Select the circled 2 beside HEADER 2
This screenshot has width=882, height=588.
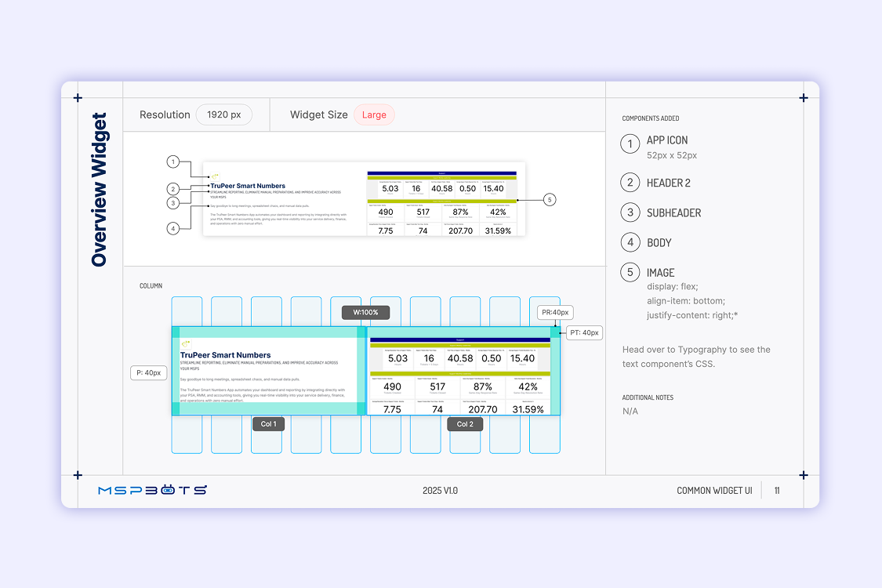pos(630,183)
